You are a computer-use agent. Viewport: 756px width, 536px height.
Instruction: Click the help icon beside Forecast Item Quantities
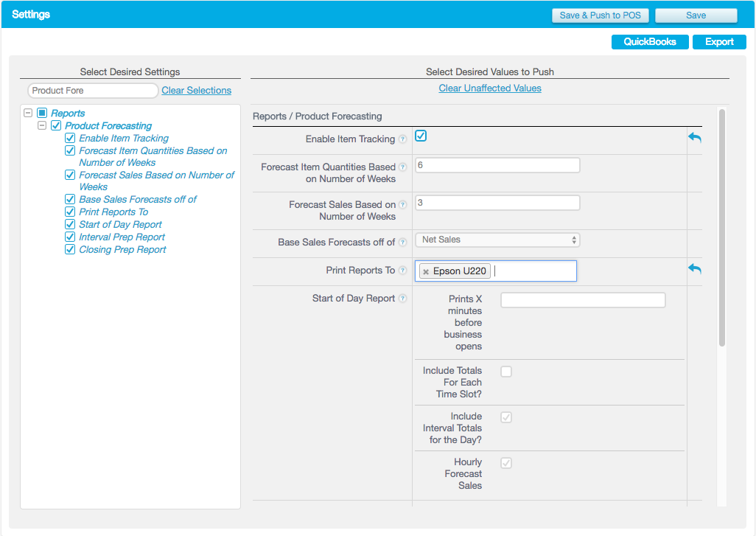click(x=403, y=167)
